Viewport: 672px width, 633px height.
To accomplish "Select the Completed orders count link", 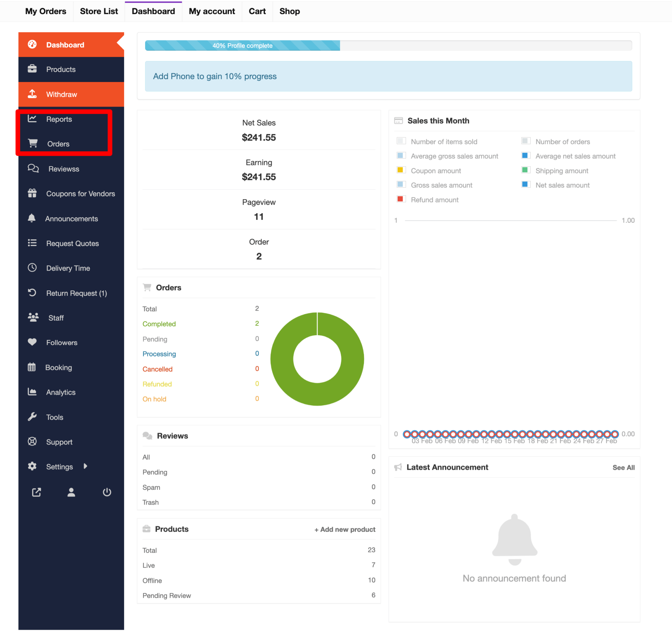I will click(x=159, y=324).
